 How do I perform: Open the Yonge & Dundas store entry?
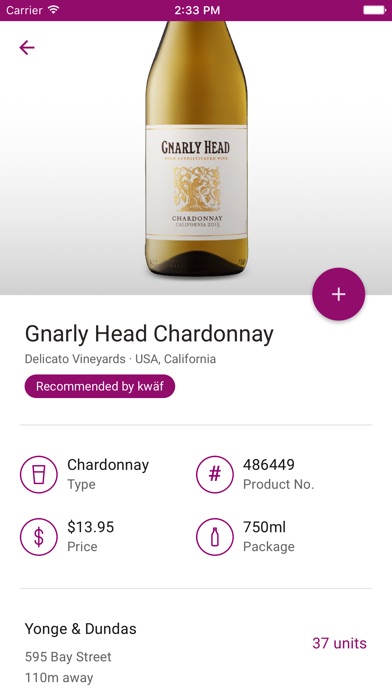tap(196, 652)
